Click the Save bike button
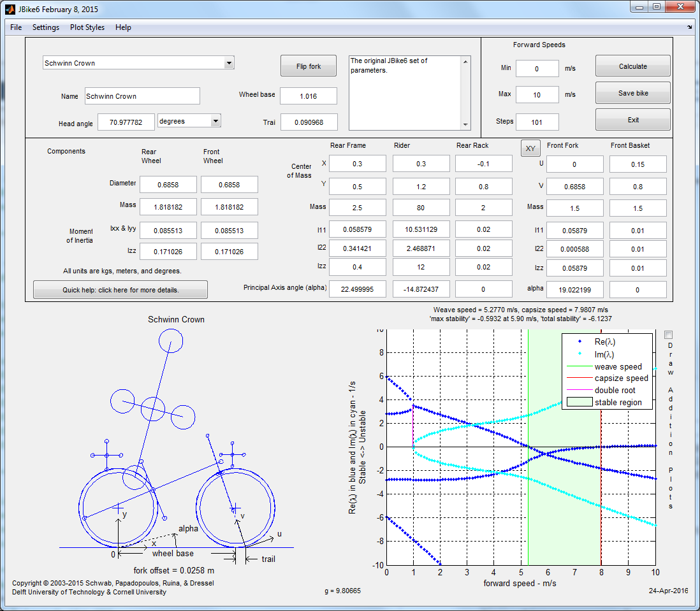The image size is (700, 611). (x=632, y=92)
